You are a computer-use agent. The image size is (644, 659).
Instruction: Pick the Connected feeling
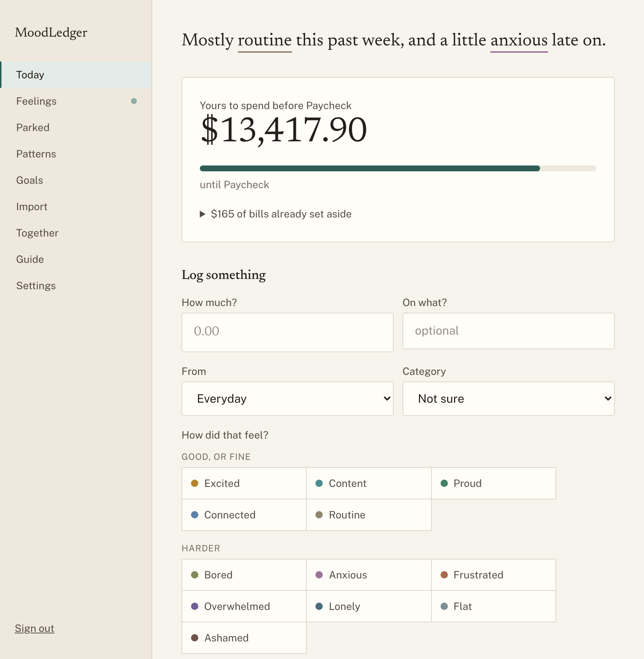pyautogui.click(x=244, y=515)
